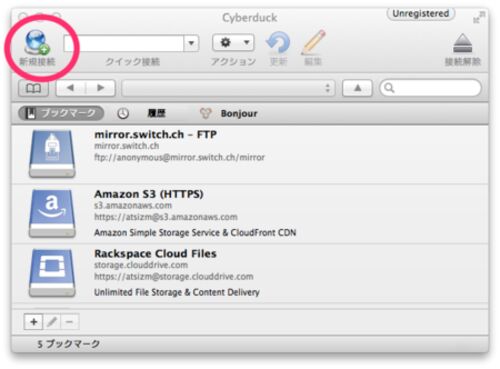This screenshot has height=369, width=500.
Task: Add a bookmark with plus button
Action: (33, 322)
